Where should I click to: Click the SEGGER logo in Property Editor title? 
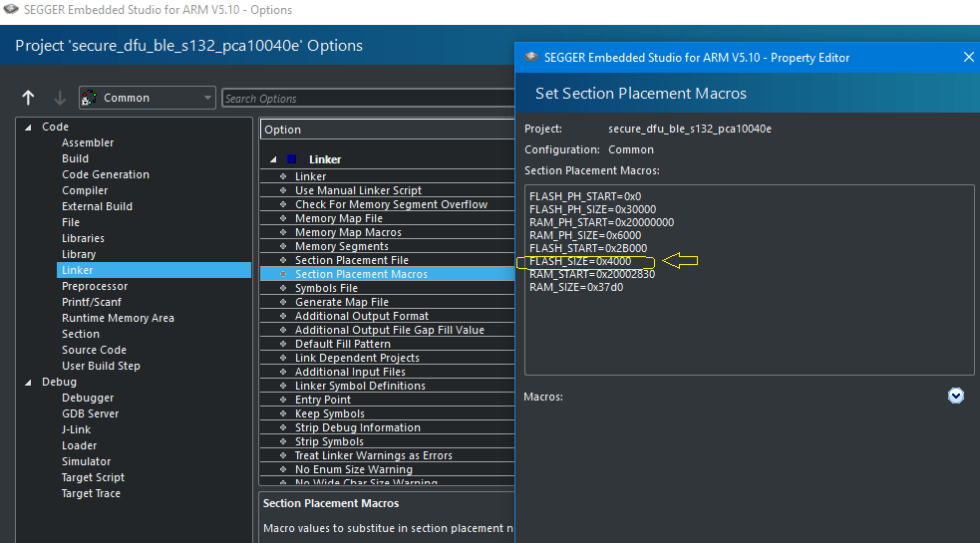point(530,58)
